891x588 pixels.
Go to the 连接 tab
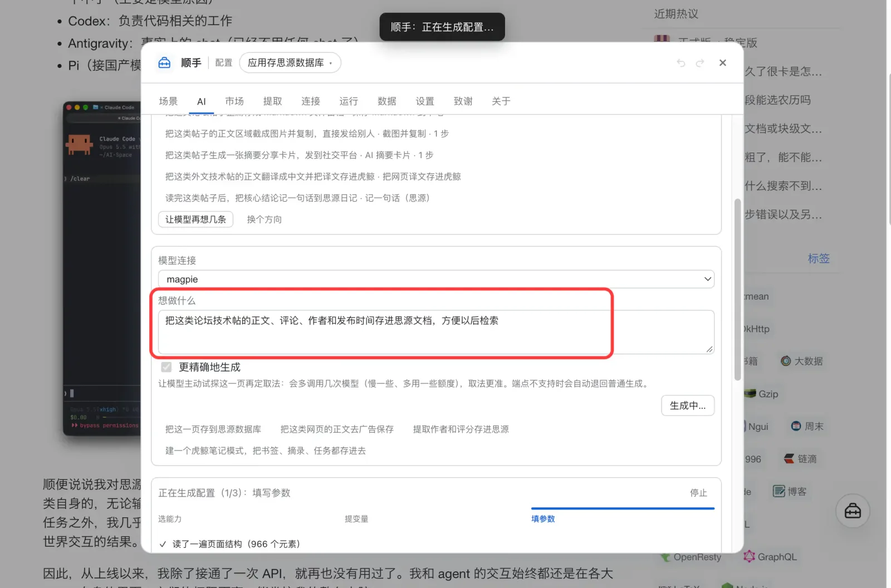pyautogui.click(x=311, y=101)
